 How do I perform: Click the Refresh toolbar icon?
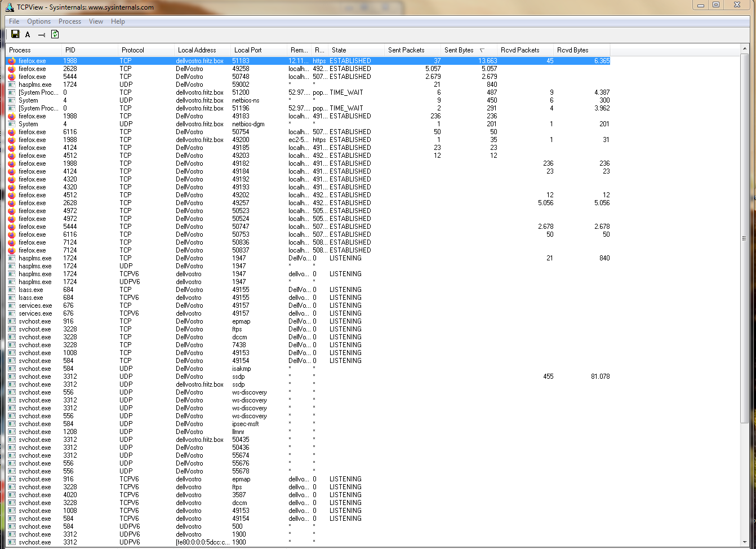pyautogui.click(x=55, y=34)
